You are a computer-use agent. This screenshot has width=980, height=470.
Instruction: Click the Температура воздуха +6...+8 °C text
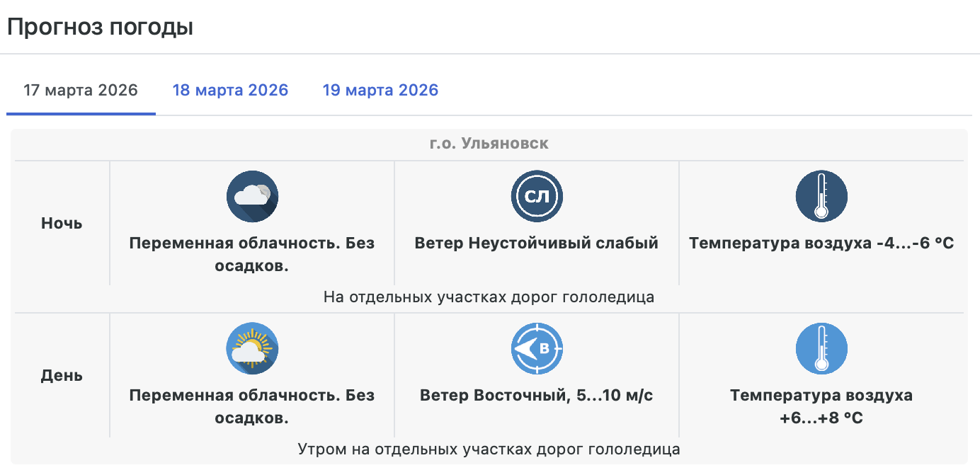821,406
